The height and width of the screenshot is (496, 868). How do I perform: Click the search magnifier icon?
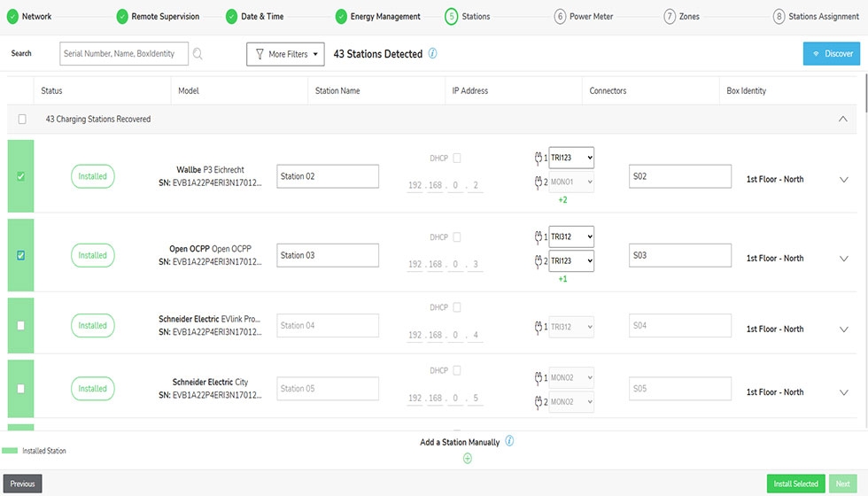(198, 54)
